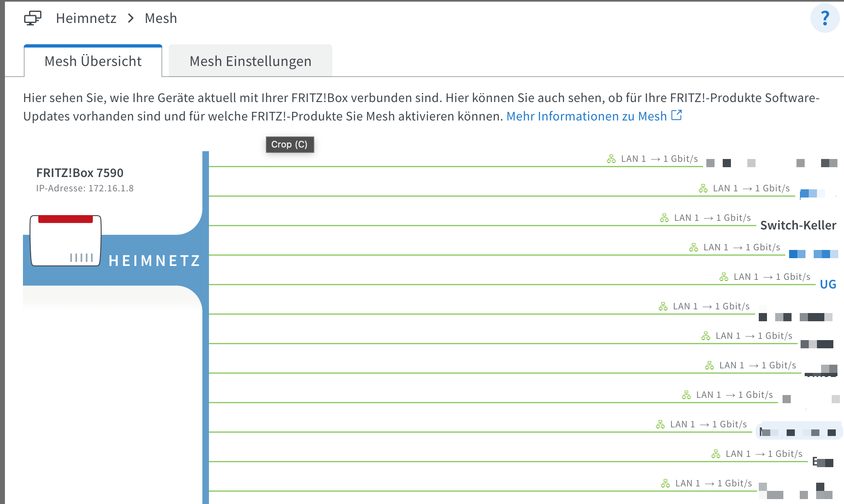The height and width of the screenshot is (504, 844).
Task: Go to Heimnetz via breadcrumb text
Action: point(86,18)
